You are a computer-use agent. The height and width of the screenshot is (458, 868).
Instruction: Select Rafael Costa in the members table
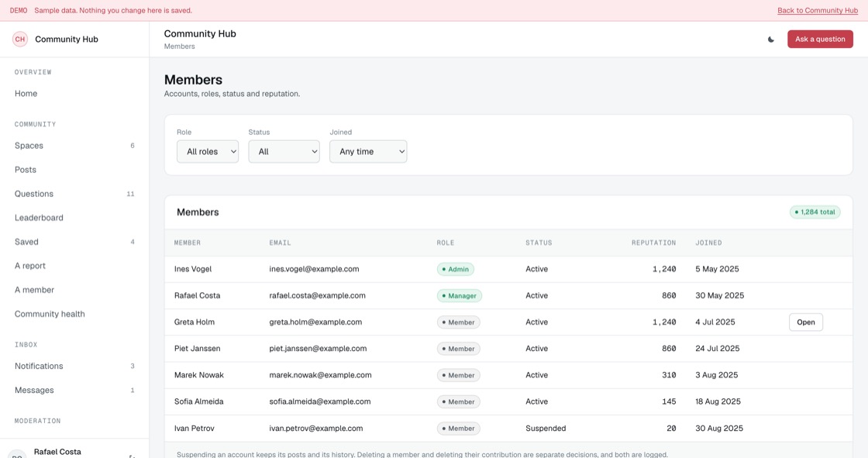197,296
